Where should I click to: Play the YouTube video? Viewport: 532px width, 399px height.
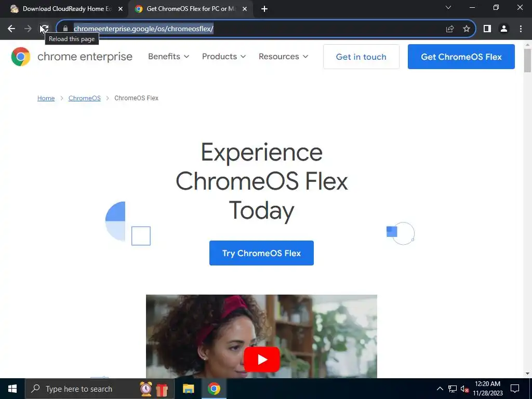[x=262, y=360]
